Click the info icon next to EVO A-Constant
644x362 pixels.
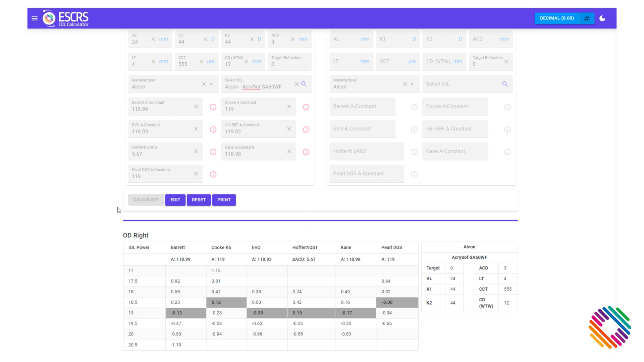[x=213, y=129]
